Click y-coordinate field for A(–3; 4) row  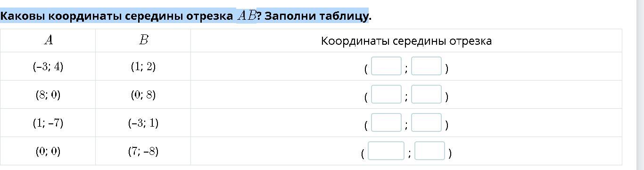pos(426,66)
